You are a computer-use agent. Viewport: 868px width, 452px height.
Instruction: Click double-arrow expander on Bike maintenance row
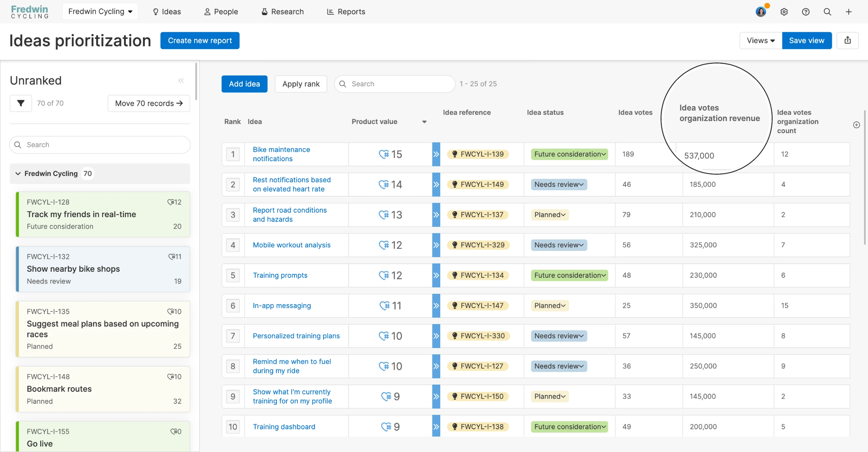(436, 154)
